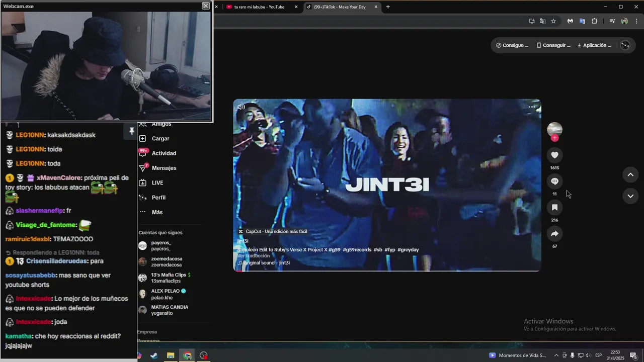The image size is (644, 362).
Task: Show hidden system tray icons
Action: pyautogui.click(x=556, y=355)
